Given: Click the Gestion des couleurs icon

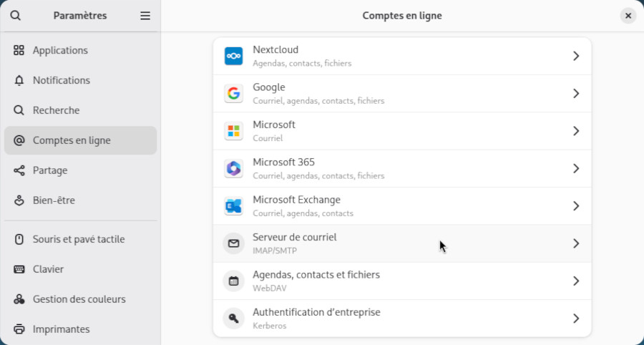Looking at the screenshot, I should coord(19,299).
